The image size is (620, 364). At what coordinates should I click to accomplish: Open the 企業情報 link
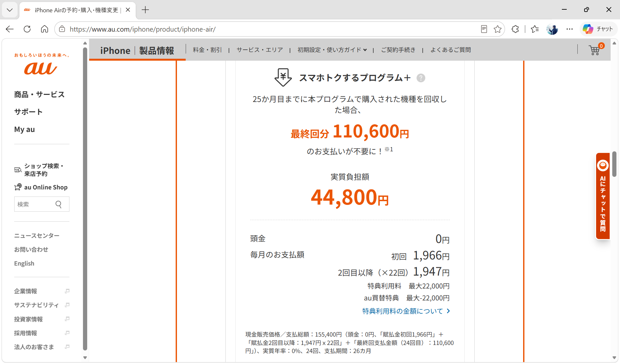point(26,291)
